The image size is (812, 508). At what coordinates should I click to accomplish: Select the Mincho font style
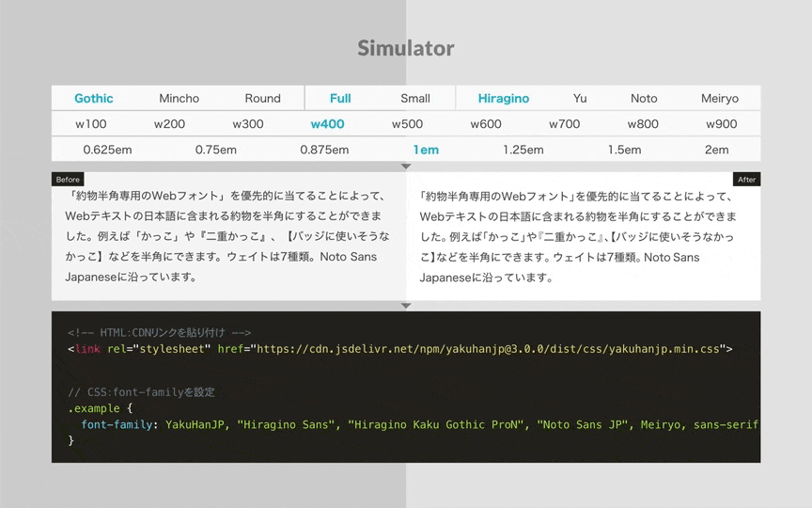pos(179,98)
